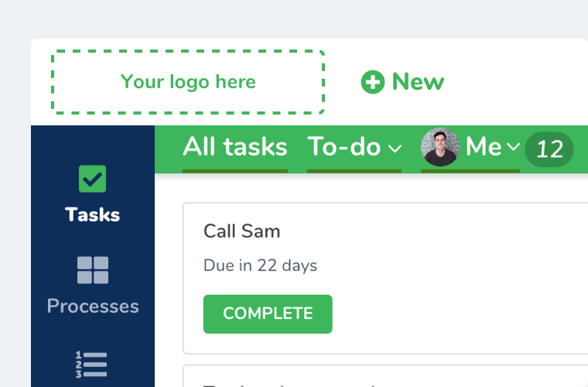Click the "Due in 22 days" text

[x=260, y=265]
